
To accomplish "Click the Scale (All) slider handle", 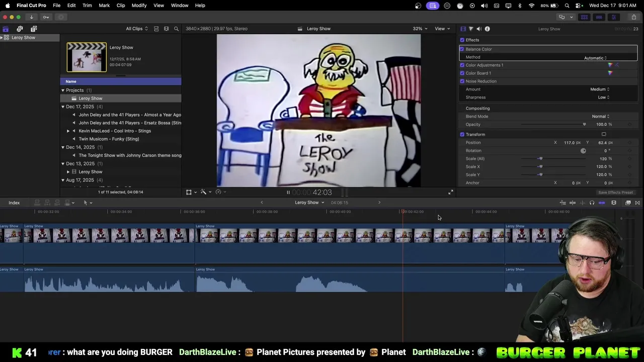I will pyautogui.click(x=540, y=158).
